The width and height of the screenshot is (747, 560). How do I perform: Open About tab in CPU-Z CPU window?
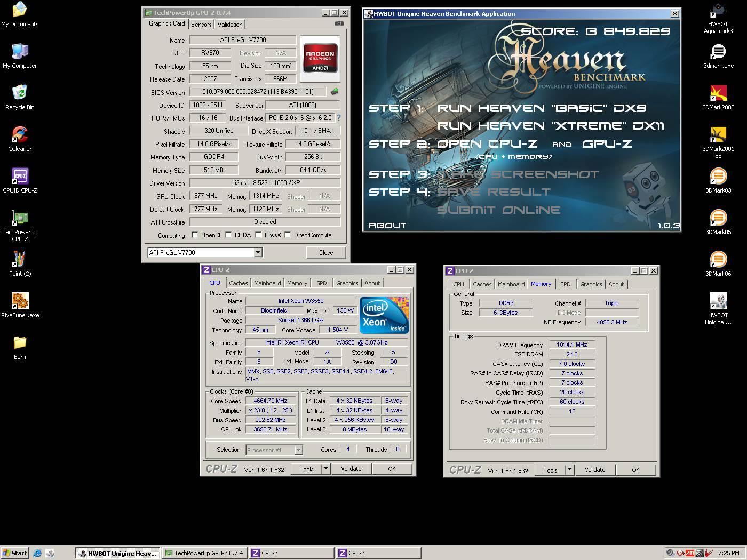pyautogui.click(x=372, y=283)
